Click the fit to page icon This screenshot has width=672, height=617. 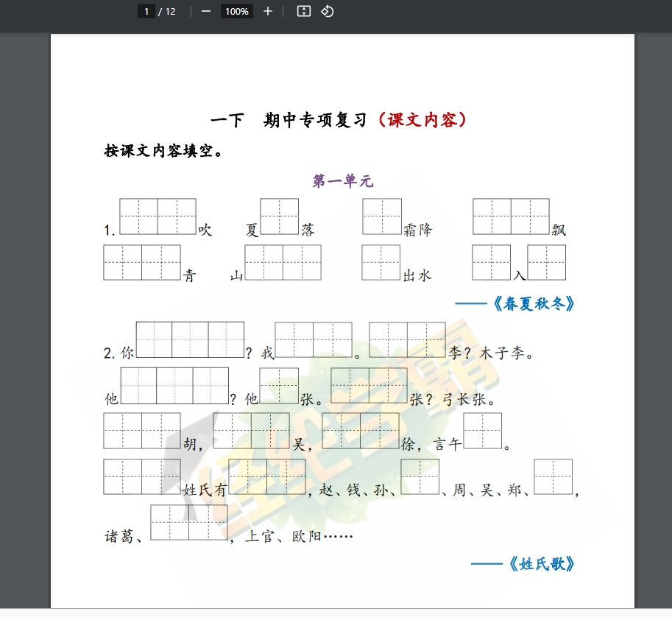click(304, 12)
